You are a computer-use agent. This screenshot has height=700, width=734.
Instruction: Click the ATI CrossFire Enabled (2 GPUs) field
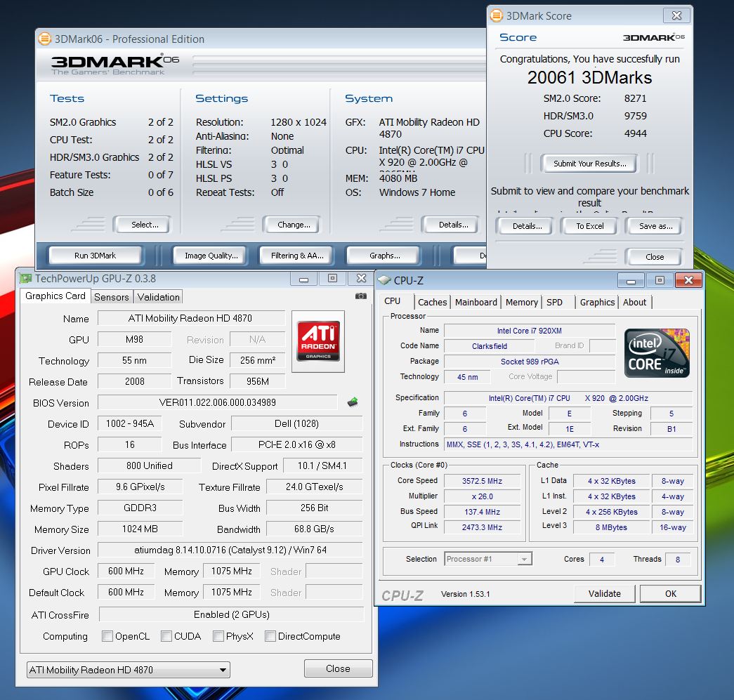click(231, 614)
